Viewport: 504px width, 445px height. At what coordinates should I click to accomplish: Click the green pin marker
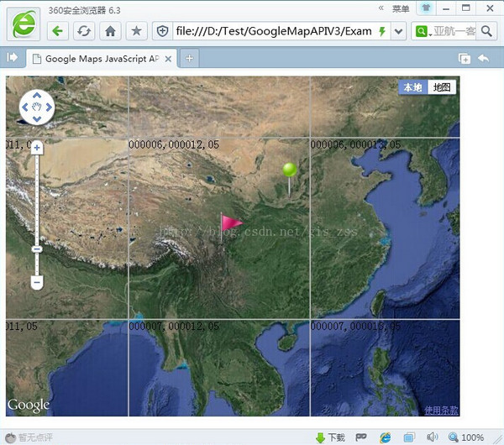(x=289, y=170)
